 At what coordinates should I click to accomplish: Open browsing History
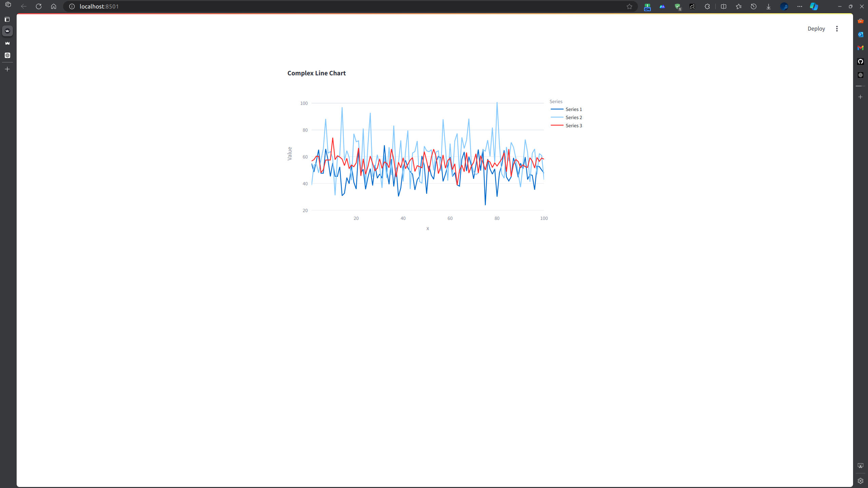click(753, 6)
